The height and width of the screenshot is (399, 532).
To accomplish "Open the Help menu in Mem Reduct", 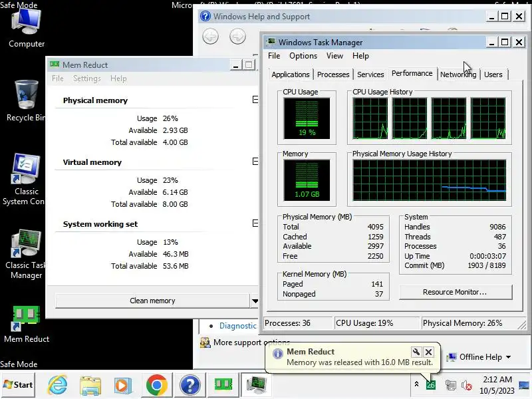I will coord(118,78).
